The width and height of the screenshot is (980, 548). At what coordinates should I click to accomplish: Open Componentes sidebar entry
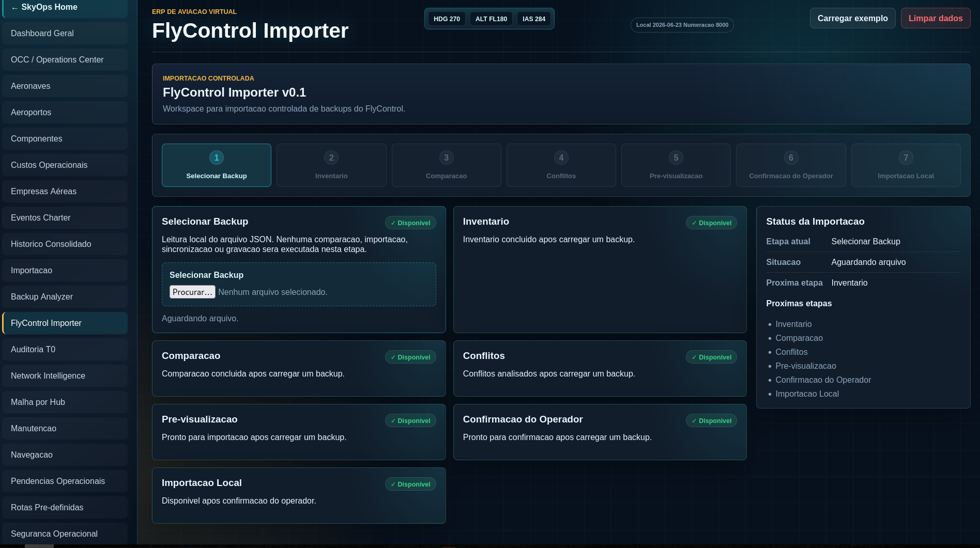coord(65,138)
